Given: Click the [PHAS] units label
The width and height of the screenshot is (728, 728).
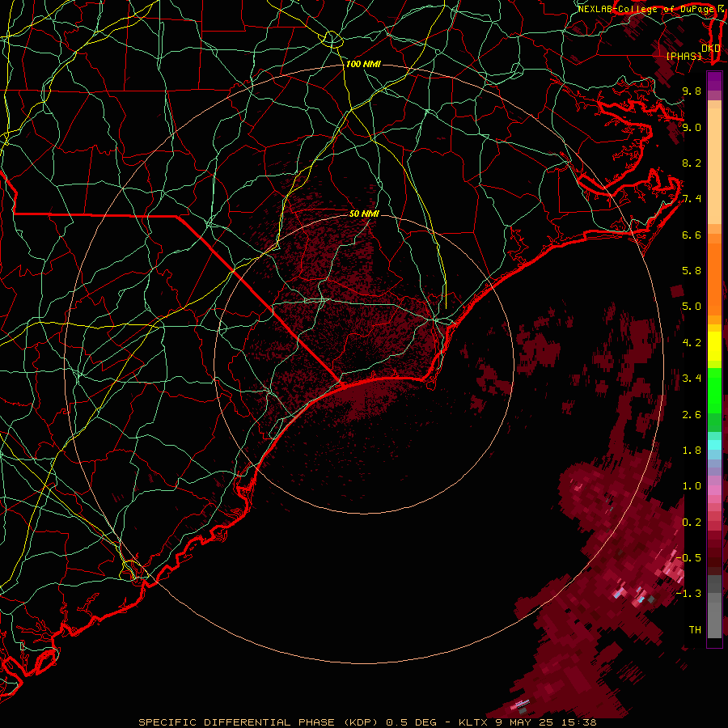Looking at the screenshot, I should [684, 57].
